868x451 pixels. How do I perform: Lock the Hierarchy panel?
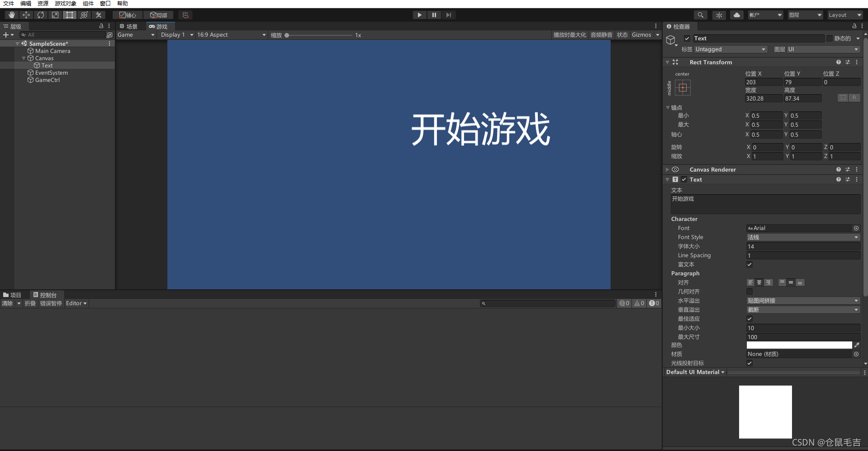(101, 26)
